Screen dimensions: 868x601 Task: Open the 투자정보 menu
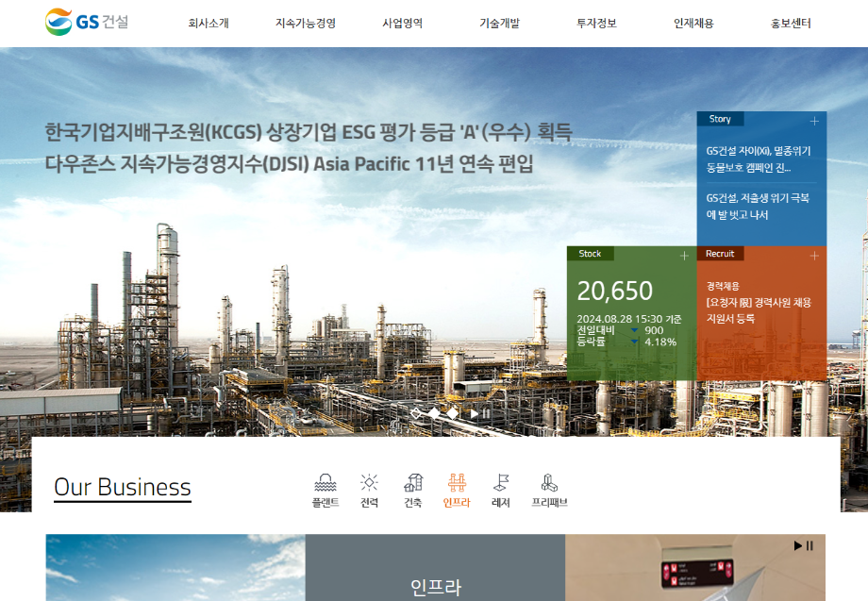coord(596,24)
